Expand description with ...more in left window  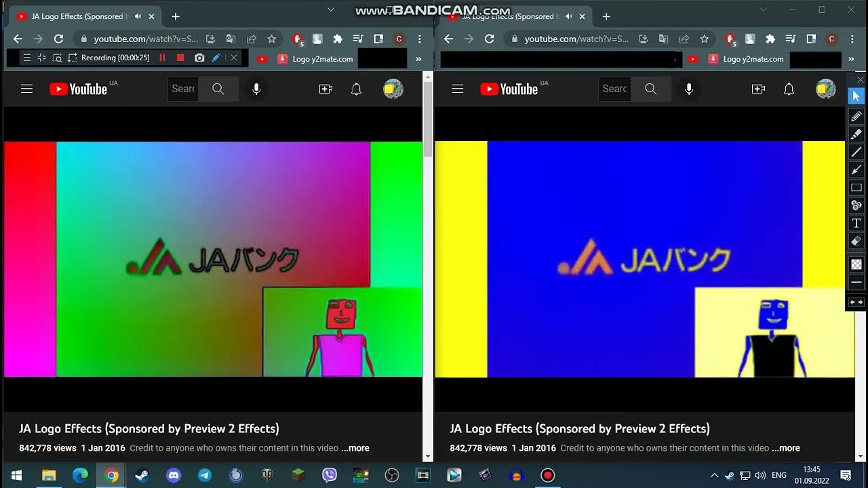[x=355, y=448]
